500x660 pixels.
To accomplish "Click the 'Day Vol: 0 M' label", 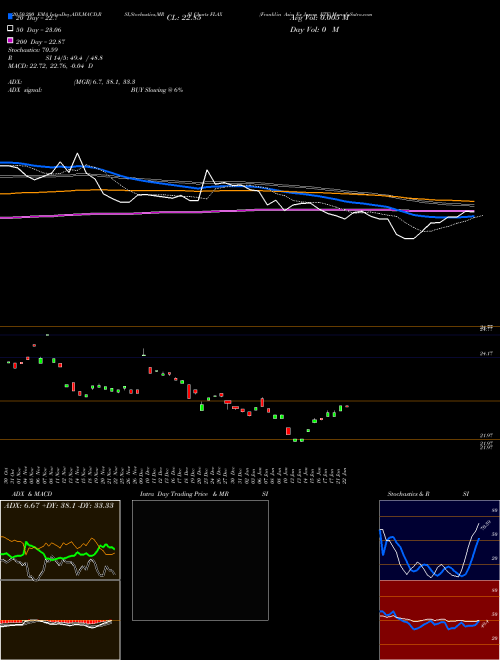I will tap(314, 29).
